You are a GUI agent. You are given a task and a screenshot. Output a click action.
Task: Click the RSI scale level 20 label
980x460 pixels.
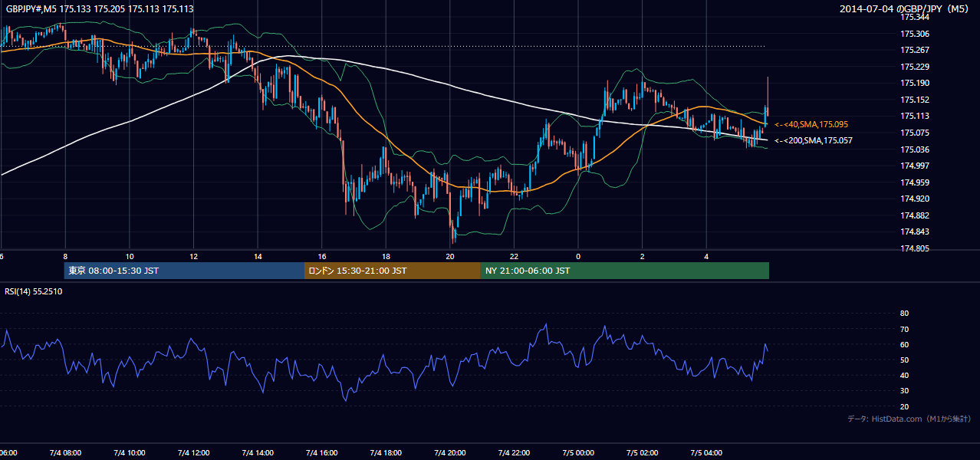coord(904,406)
